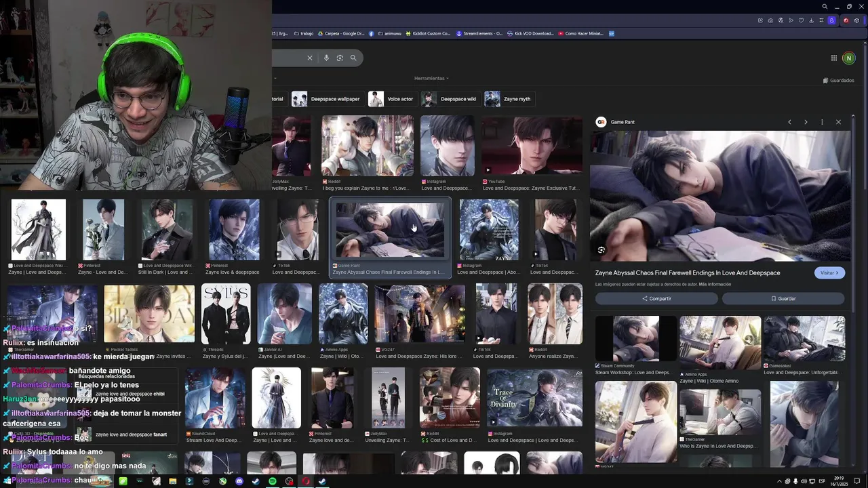The image size is (868, 488).
Task: Open Carpeta - Google Drive bookmark
Action: [x=341, y=33]
